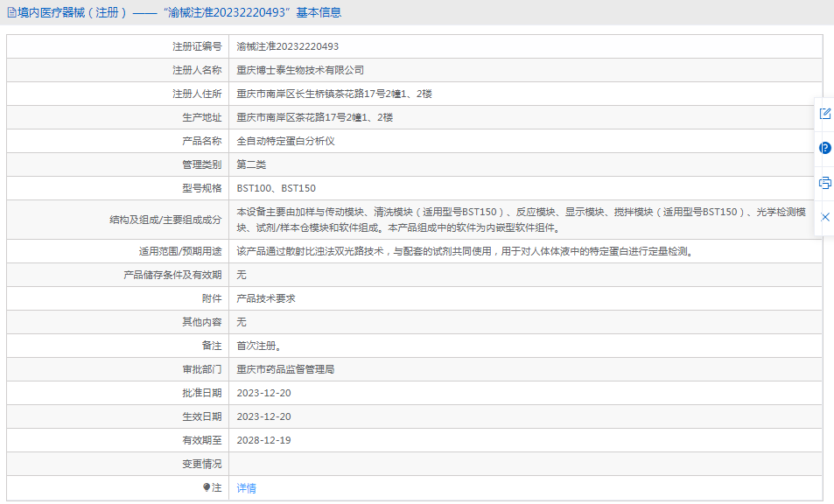
Task: Click the label 生效日期
Action: [x=201, y=416]
